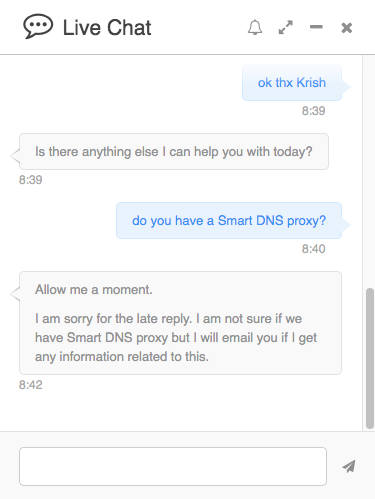
Task: Click the speech bubble Live Chat icon
Action: click(x=38, y=26)
